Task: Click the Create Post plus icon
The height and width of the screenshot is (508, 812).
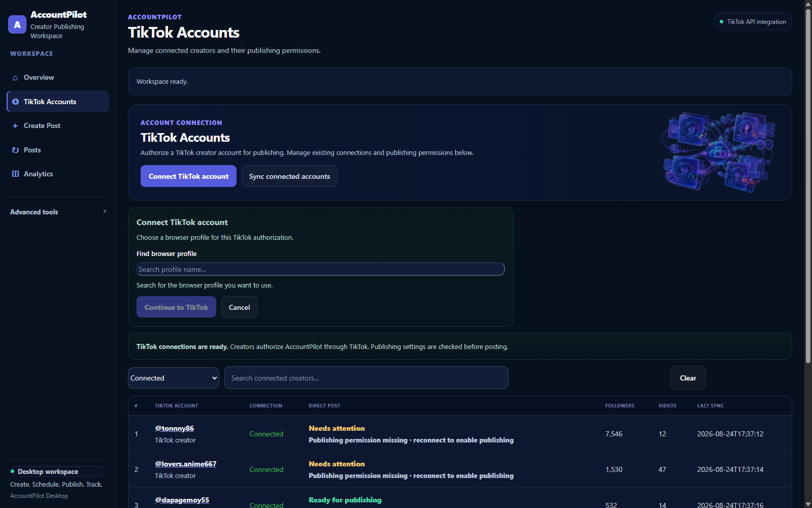Action: pyautogui.click(x=15, y=126)
